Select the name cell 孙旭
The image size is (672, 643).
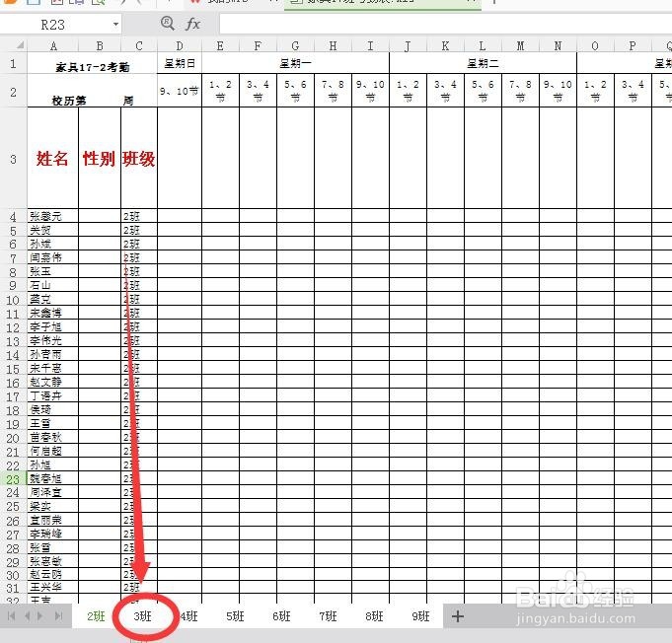[52, 464]
